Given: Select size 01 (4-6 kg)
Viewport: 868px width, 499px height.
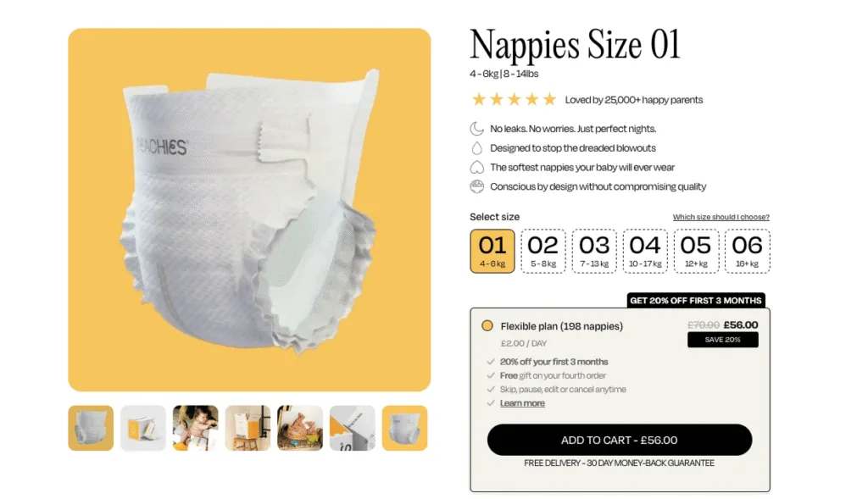Looking at the screenshot, I should click(x=492, y=251).
